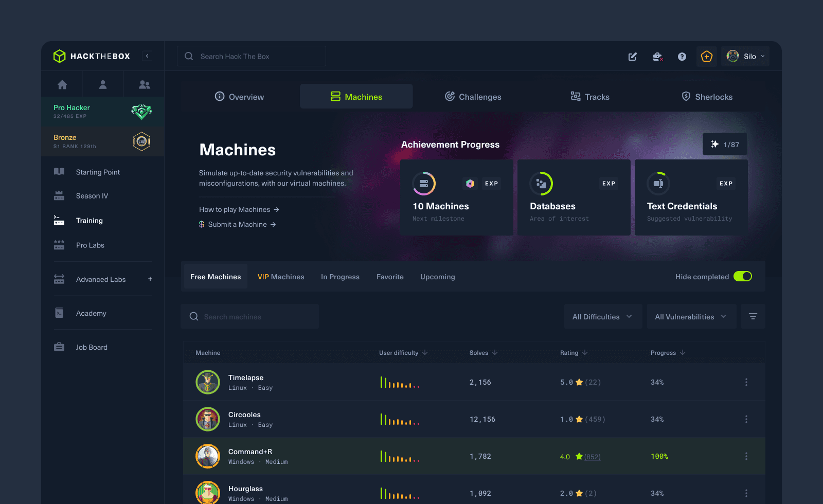Open the Databases area of interest card
Viewport: 823px width, 504px height.
coord(574,197)
